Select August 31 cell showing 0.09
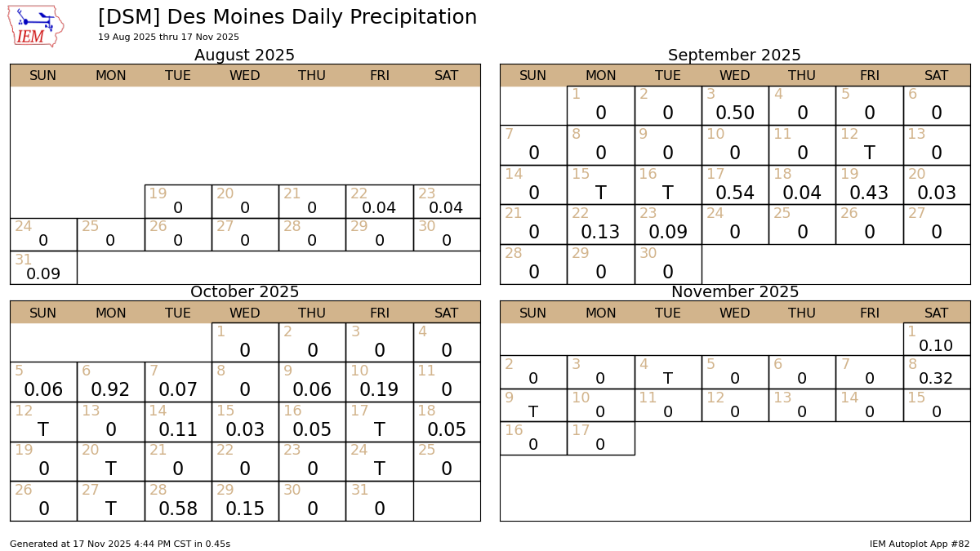 43,268
